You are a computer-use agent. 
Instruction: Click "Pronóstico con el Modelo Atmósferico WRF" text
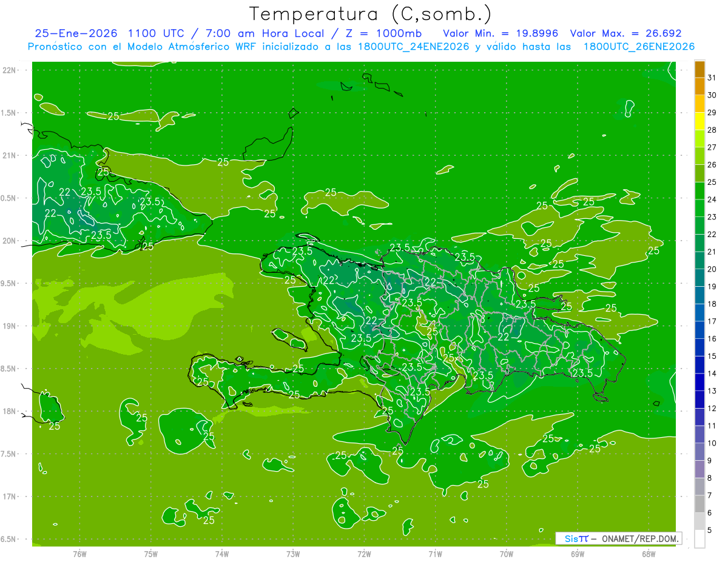click(143, 47)
